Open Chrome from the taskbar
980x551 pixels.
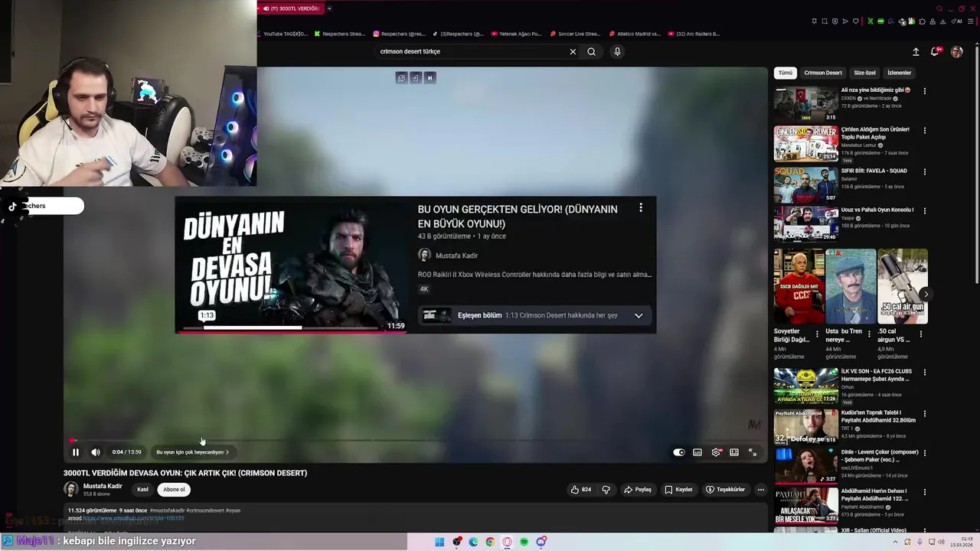[x=490, y=542]
